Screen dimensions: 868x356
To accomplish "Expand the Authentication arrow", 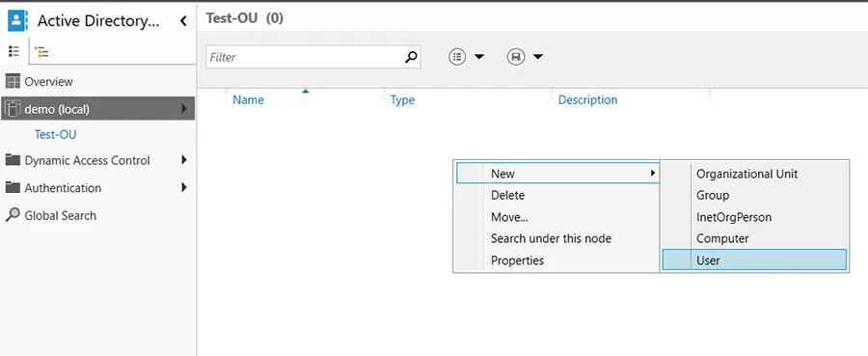I will [184, 188].
